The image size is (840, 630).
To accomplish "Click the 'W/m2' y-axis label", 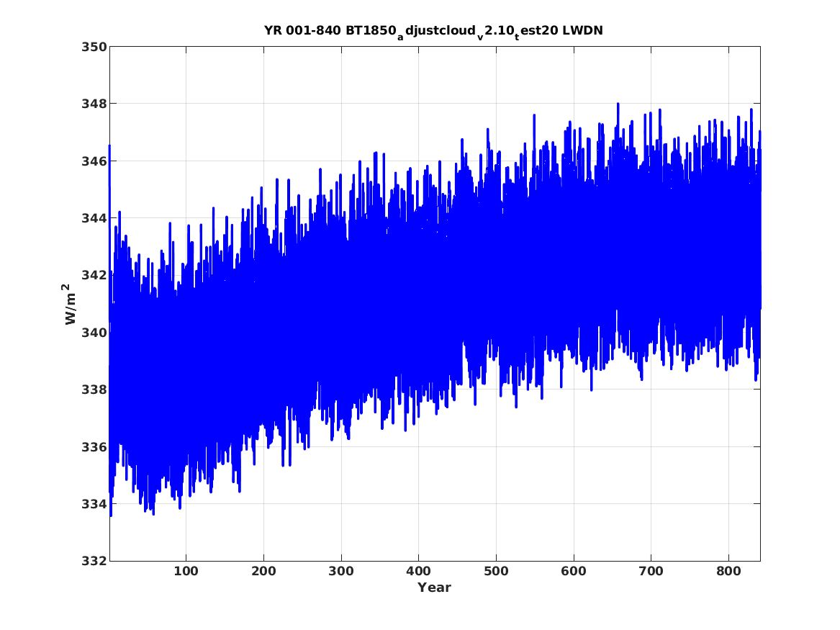I will point(68,305).
